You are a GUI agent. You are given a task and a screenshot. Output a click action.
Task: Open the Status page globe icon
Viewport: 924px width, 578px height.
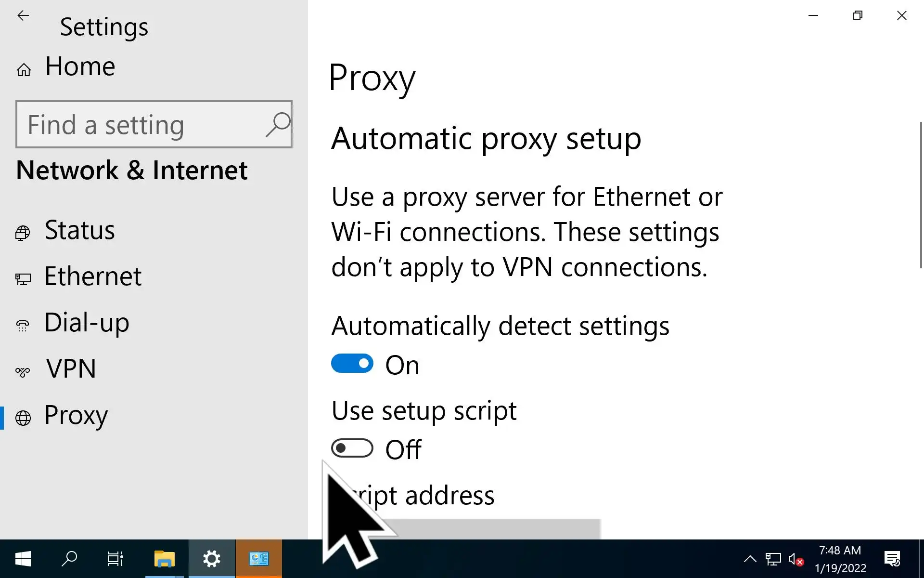click(23, 233)
